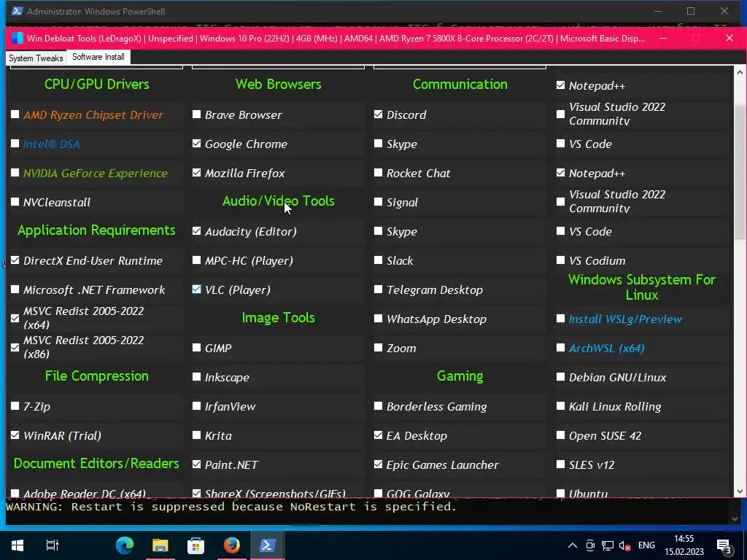Check AMD Ryzen Chipset Driver
Image resolution: width=747 pixels, height=560 pixels.
pyautogui.click(x=15, y=114)
